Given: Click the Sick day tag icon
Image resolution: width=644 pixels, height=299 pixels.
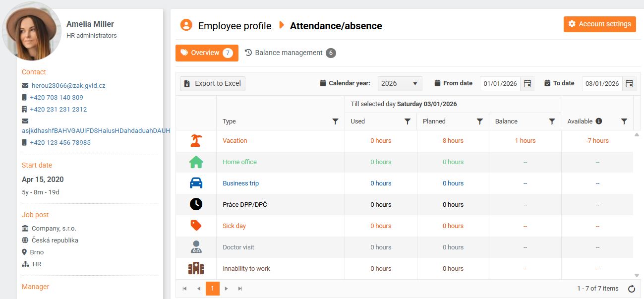Looking at the screenshot, I should point(196,226).
